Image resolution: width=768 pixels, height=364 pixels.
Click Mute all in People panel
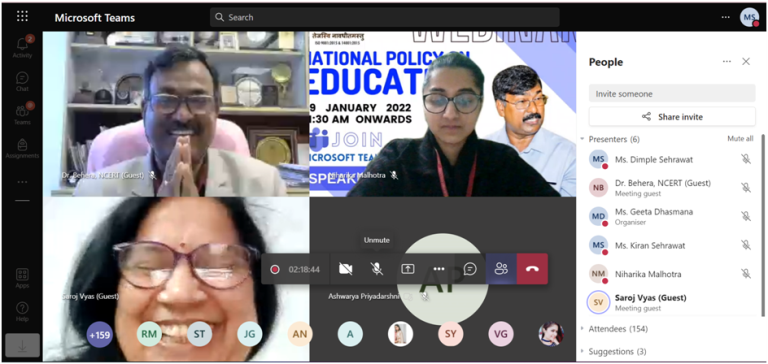coord(740,139)
